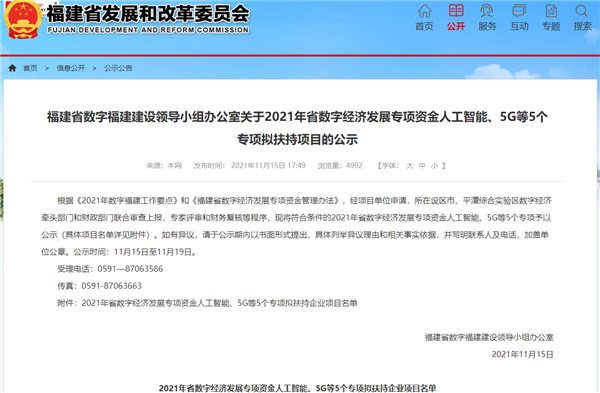Click the 来源：本网 text

(164, 166)
